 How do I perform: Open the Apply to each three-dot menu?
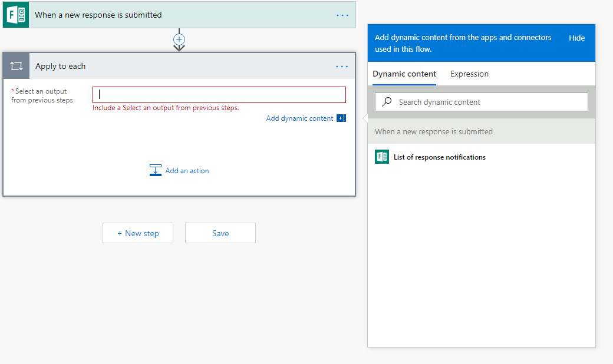[342, 67]
